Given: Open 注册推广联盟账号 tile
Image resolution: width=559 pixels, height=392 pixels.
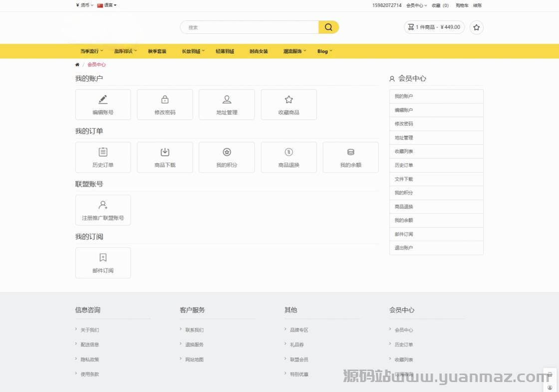Looking at the screenshot, I should [103, 210].
